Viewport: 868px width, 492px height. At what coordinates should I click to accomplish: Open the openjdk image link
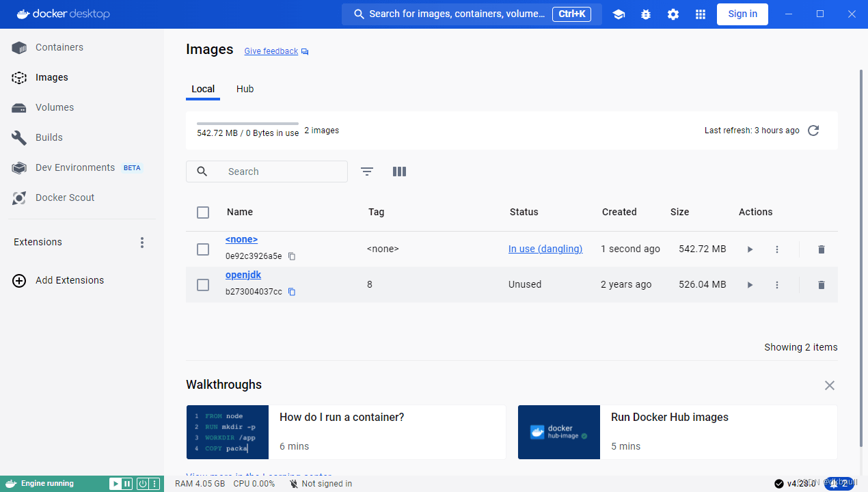[243, 275]
